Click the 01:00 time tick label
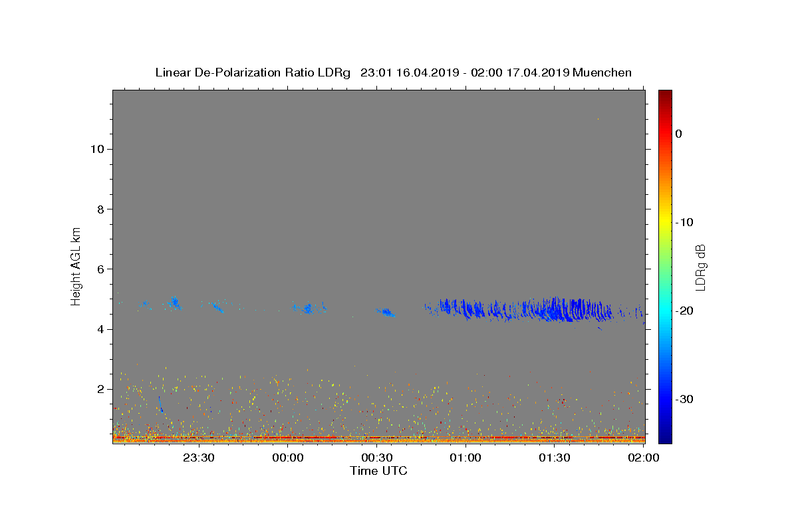The height and width of the screenshot is (532, 798). (466, 458)
